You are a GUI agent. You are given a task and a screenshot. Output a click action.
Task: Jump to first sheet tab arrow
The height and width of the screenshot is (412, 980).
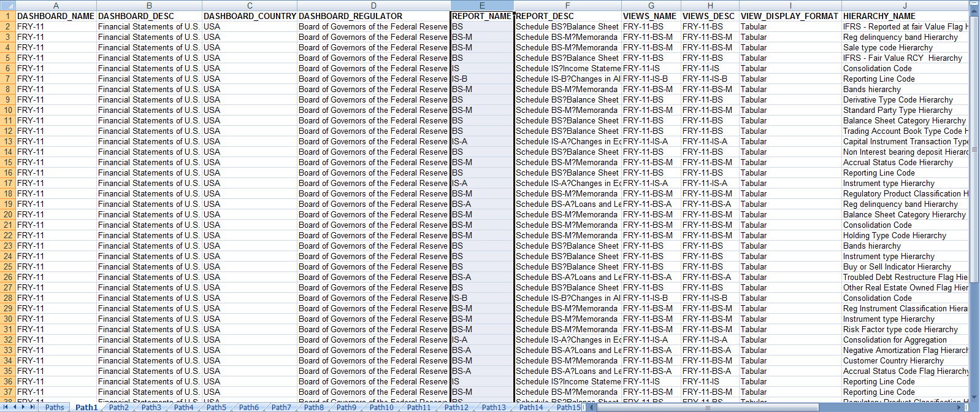6,407
